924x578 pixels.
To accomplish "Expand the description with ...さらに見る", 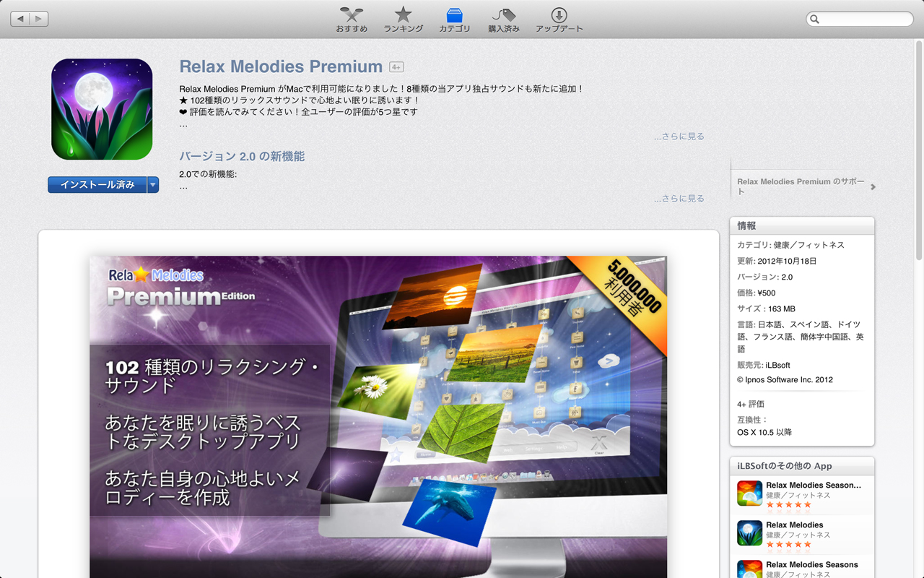I will 679,137.
